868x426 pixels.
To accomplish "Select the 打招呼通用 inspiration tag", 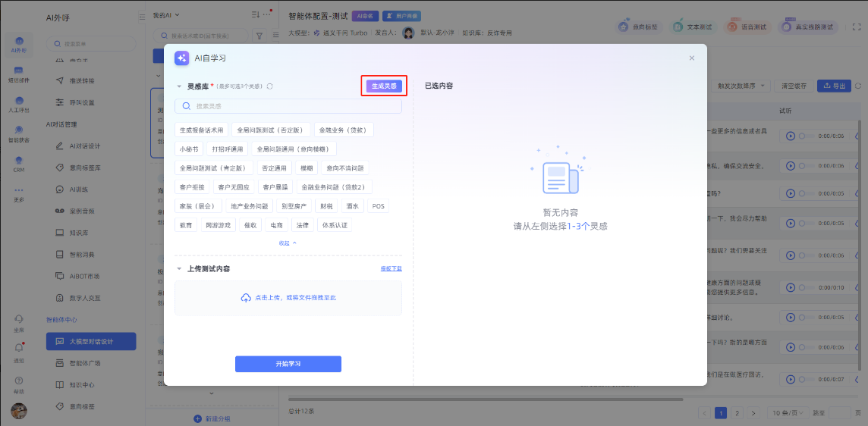I will (228, 149).
